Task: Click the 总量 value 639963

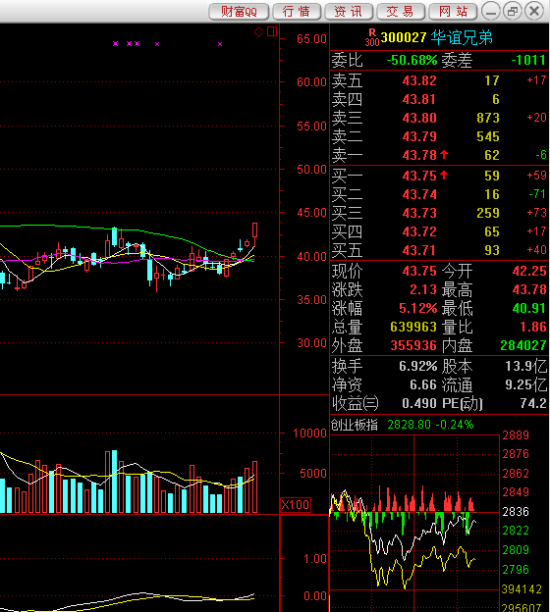Action: click(x=413, y=327)
